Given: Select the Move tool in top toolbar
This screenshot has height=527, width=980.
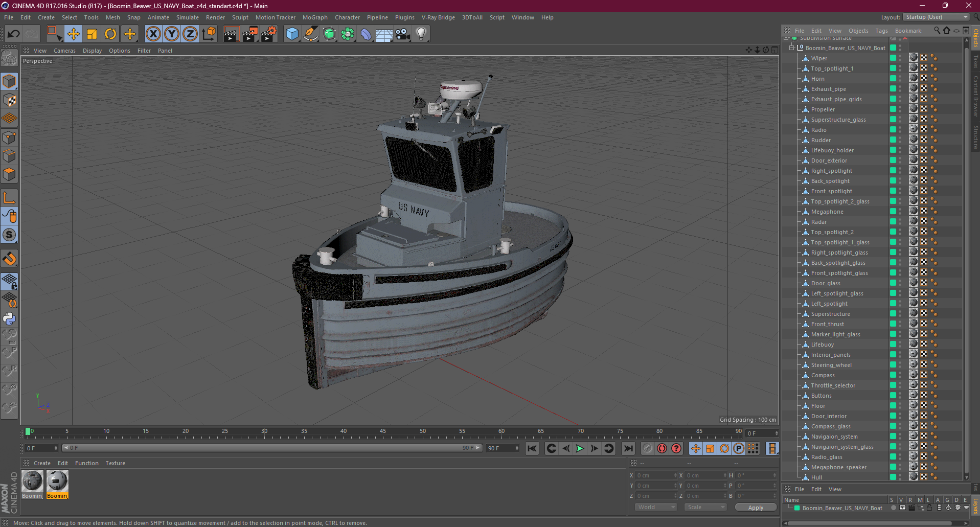Looking at the screenshot, I should pyautogui.click(x=74, y=34).
